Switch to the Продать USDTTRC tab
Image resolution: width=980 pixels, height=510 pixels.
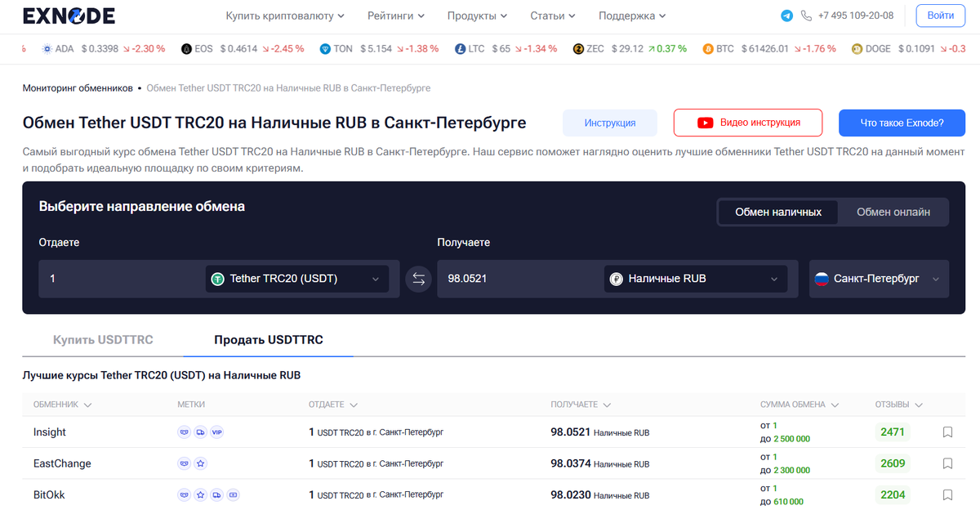(x=269, y=339)
